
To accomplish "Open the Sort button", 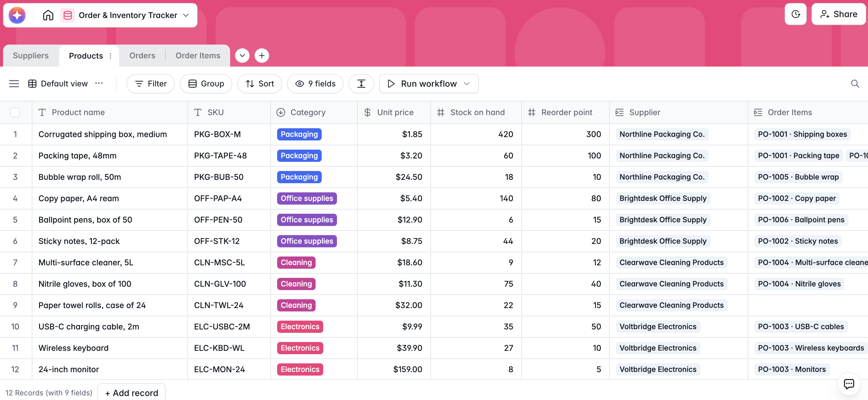I will click(259, 84).
